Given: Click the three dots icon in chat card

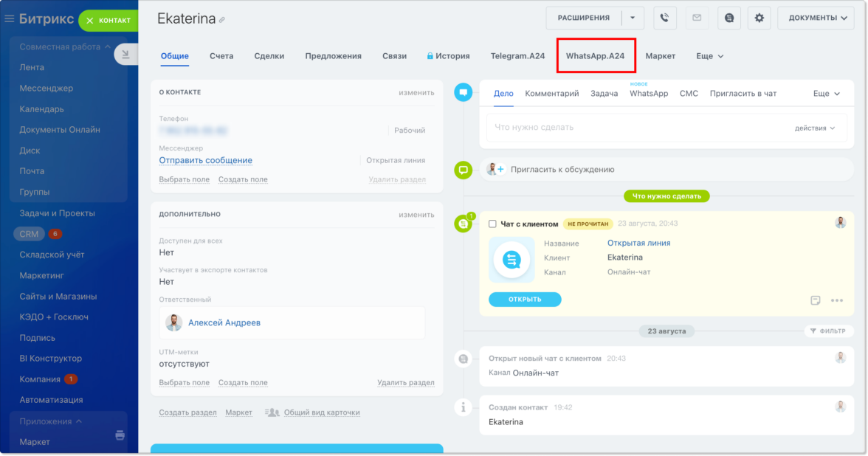Looking at the screenshot, I should pos(836,300).
